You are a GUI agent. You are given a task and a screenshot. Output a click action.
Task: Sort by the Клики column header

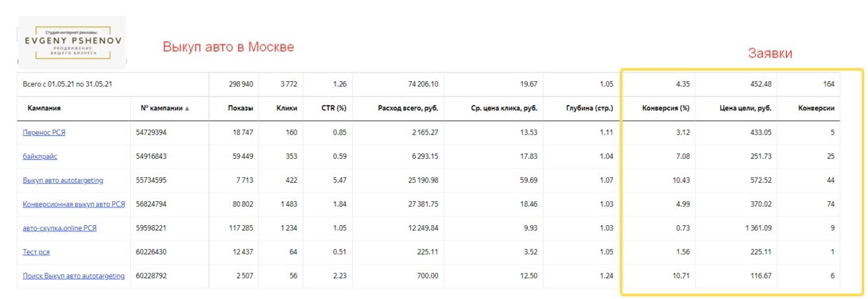[287, 108]
